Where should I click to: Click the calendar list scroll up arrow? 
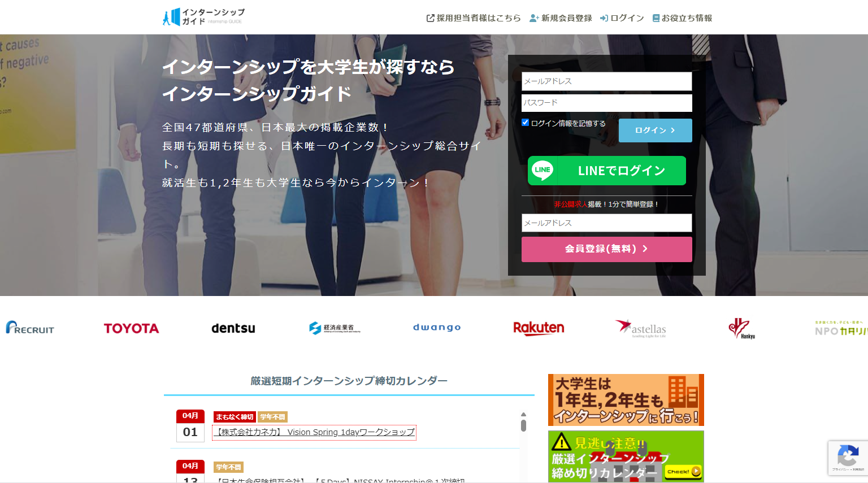[523, 415]
